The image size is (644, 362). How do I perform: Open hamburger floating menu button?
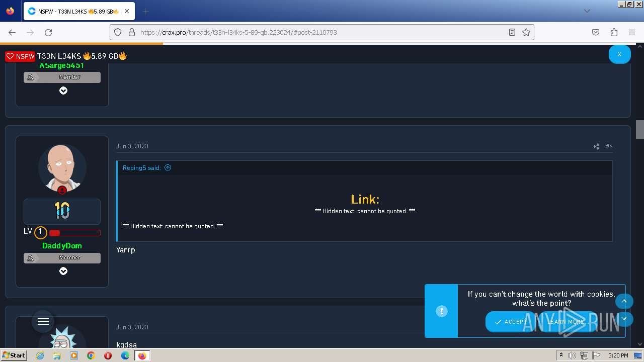tap(43, 321)
